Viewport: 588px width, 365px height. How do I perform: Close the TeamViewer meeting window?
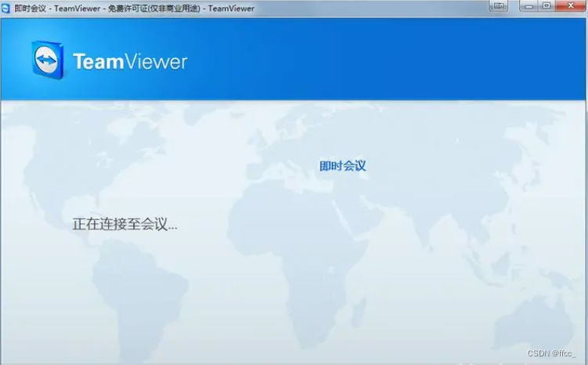pyautogui.click(x=571, y=6)
